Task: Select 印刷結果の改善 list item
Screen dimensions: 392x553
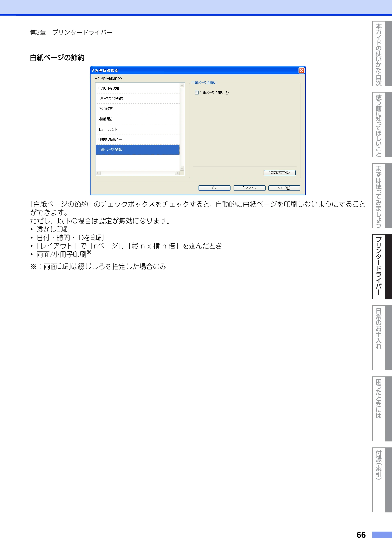Action: pos(138,140)
